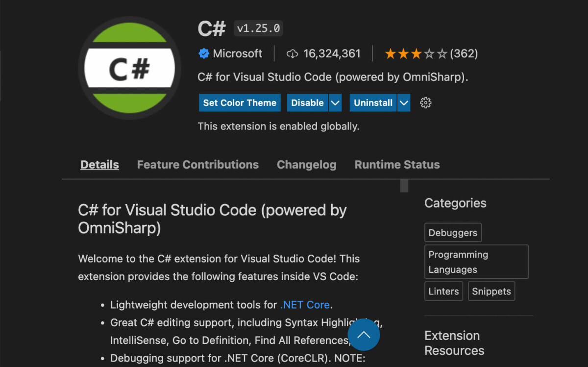Disable the C# extension

click(307, 103)
